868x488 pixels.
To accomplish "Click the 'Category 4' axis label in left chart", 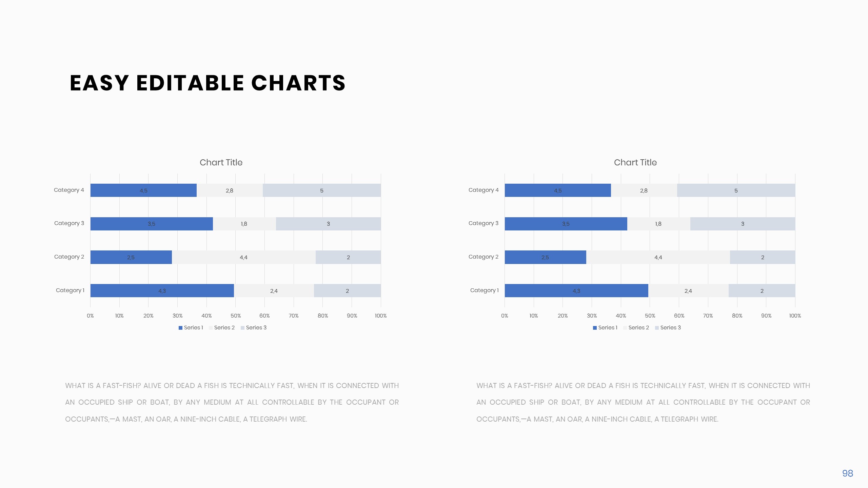I will tap(69, 190).
